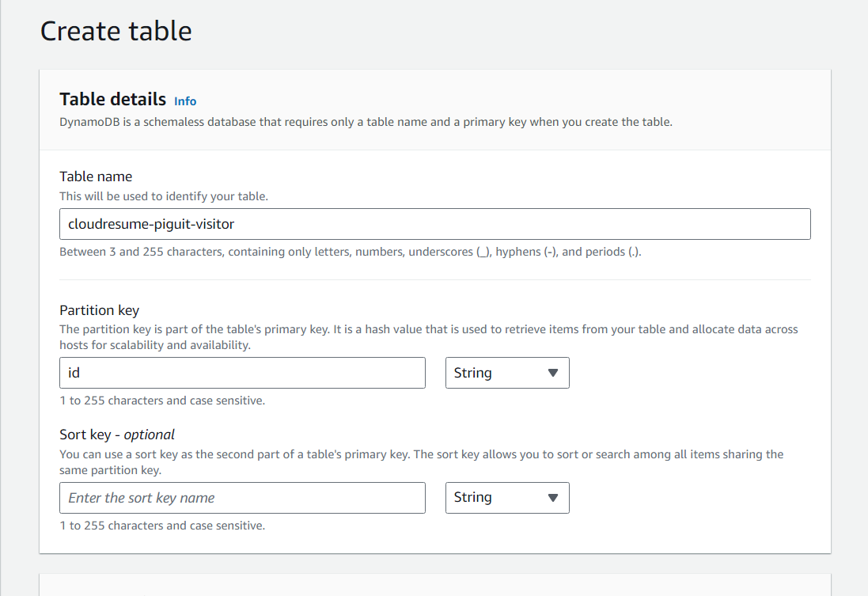Click the DynamoDB schemaless database description text
Viewport: 868px width, 596px height.
point(366,122)
